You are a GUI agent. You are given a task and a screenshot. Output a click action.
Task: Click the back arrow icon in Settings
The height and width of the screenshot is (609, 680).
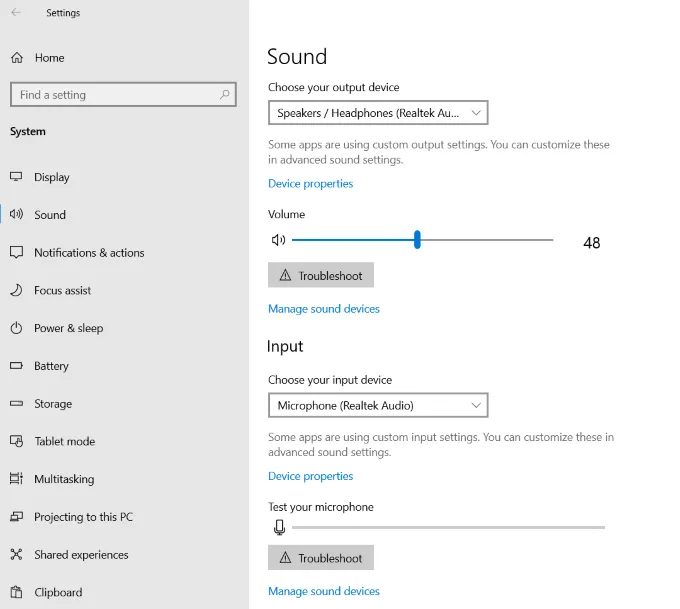click(x=16, y=13)
